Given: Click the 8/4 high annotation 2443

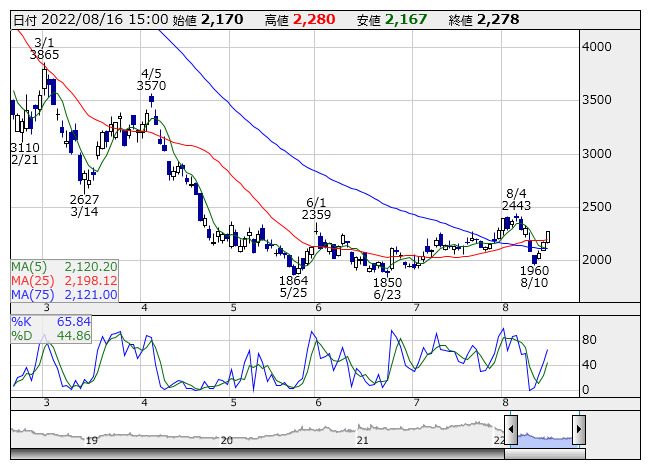Looking at the screenshot, I should click(516, 205).
